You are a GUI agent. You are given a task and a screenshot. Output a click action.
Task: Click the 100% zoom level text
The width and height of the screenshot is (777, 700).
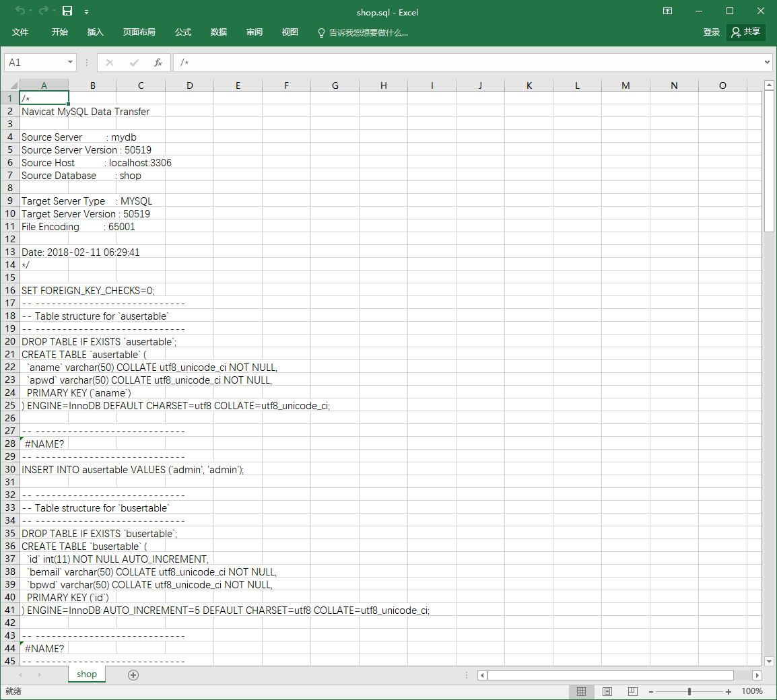[751, 691]
